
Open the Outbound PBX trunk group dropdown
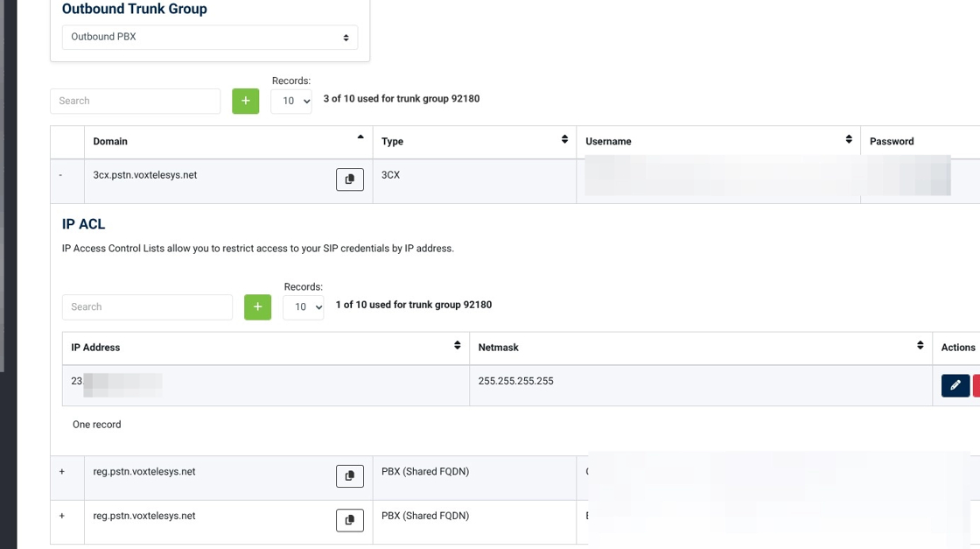tap(209, 38)
